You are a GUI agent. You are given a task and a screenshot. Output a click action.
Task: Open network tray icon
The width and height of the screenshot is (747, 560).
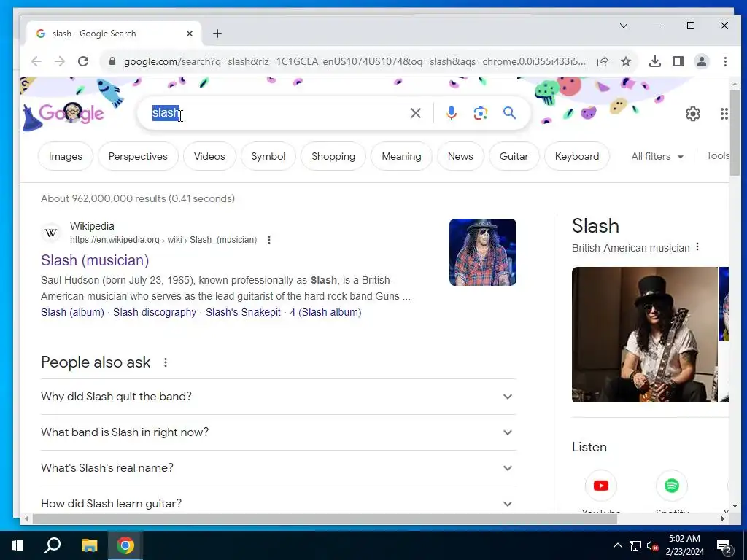coord(635,545)
